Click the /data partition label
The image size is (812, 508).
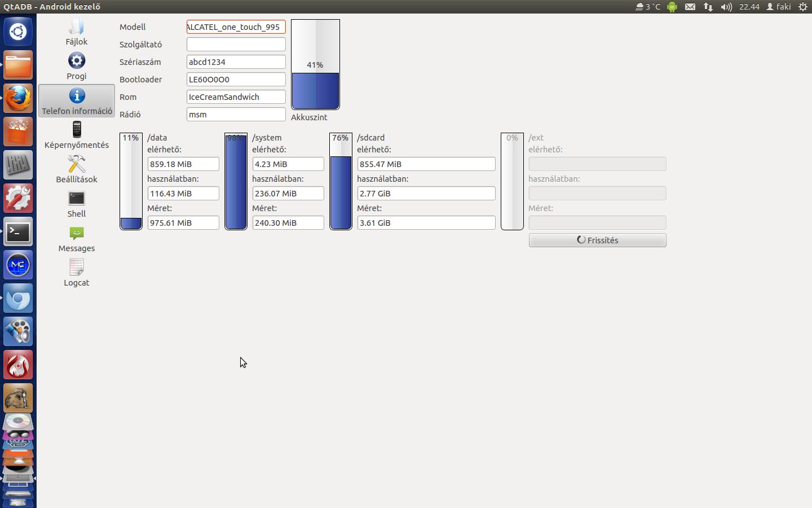(157, 138)
